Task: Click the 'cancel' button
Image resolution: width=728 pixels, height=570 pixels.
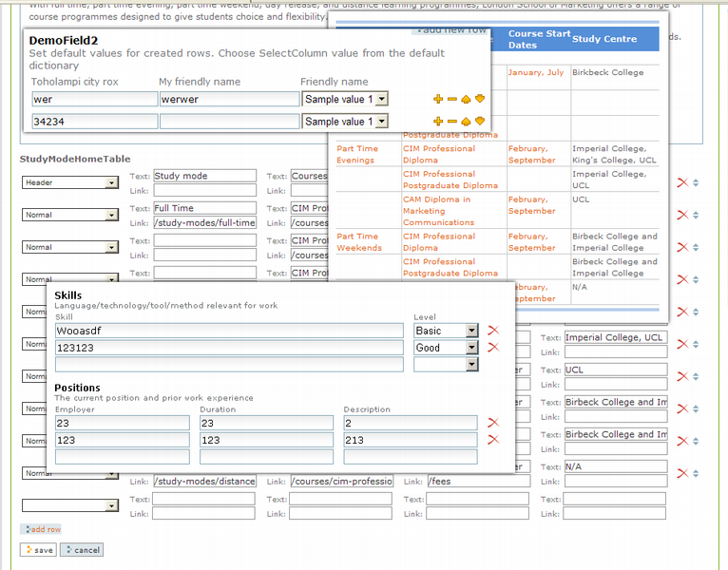Action: point(82,550)
